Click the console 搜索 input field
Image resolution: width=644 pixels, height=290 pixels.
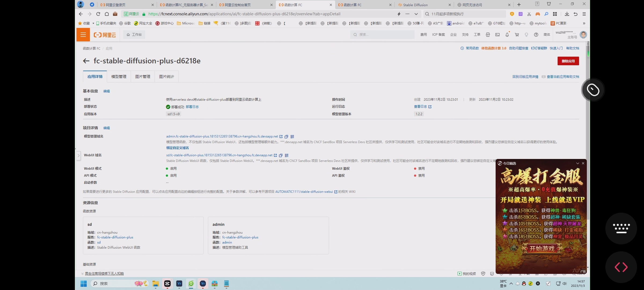pos(382,35)
